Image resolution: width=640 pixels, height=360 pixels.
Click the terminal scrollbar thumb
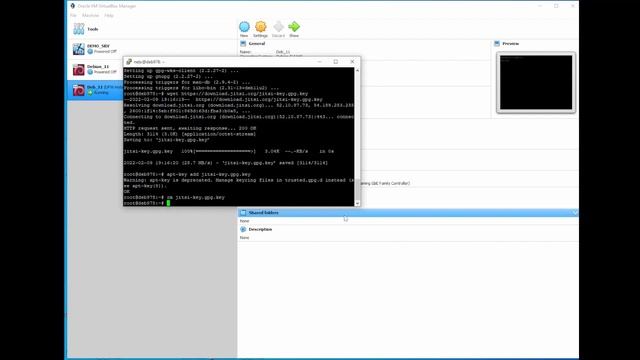point(358,189)
